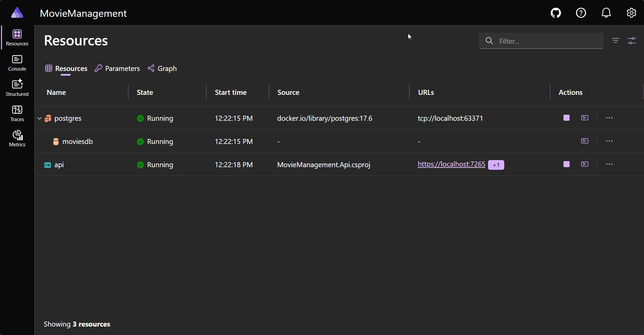The height and width of the screenshot is (335, 644).
Task: Click the postgres start time 12:22:15 PM
Action: point(234,118)
